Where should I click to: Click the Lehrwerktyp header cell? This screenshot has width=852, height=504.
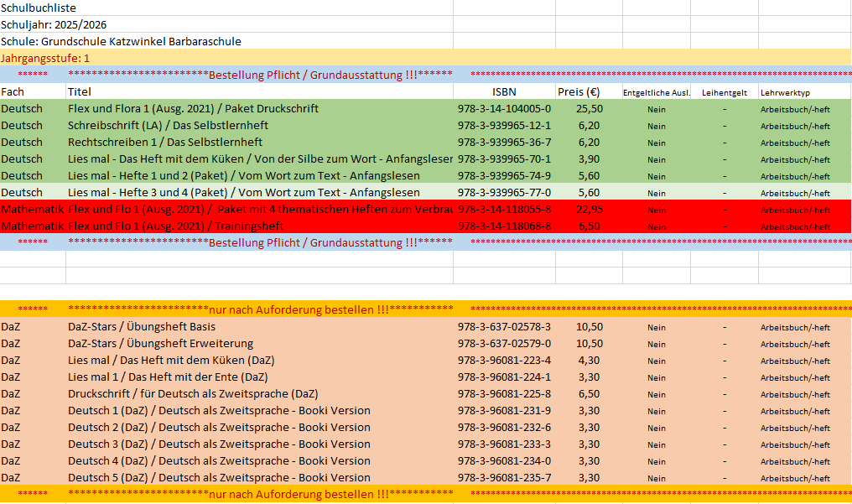click(x=805, y=91)
